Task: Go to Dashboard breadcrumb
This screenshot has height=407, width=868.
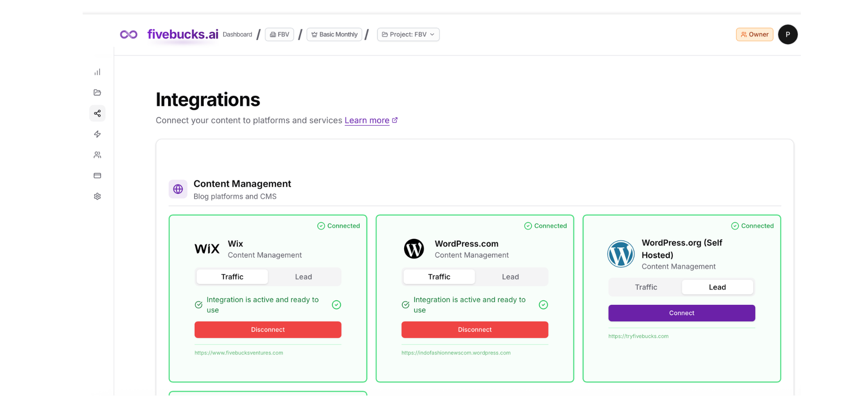Action: 237,34
